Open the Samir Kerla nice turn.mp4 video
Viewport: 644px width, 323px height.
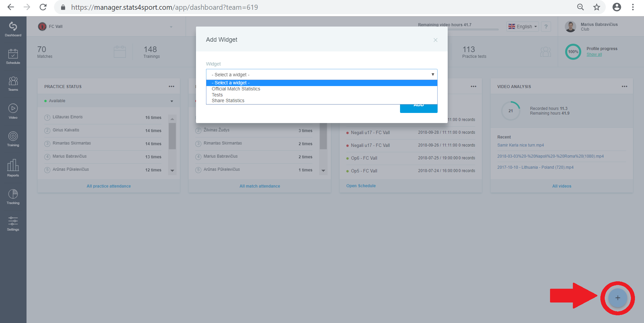tap(520, 145)
